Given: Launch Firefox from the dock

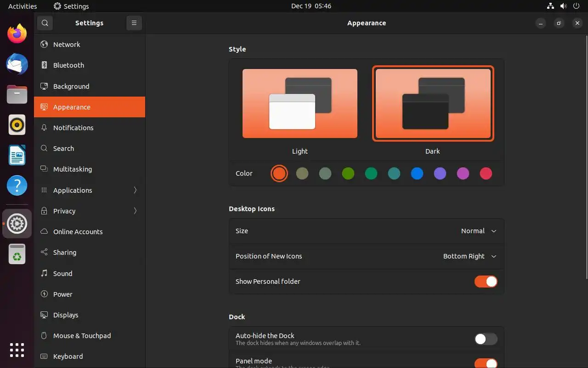Looking at the screenshot, I should click(x=17, y=34).
